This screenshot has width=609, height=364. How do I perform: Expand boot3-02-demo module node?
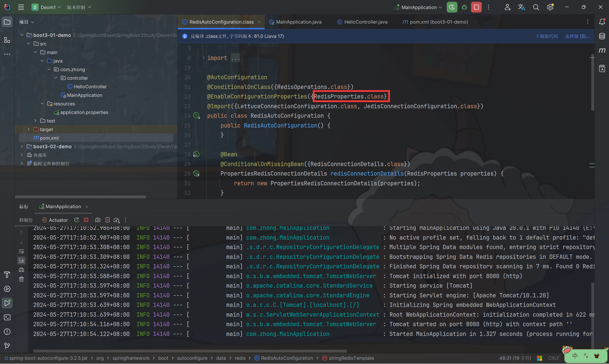coord(22,147)
